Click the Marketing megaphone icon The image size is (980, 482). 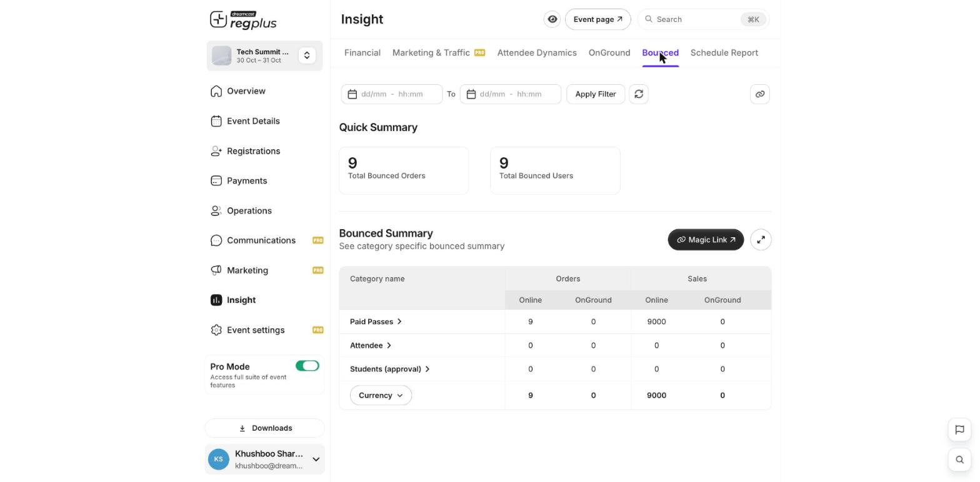pyautogui.click(x=216, y=270)
